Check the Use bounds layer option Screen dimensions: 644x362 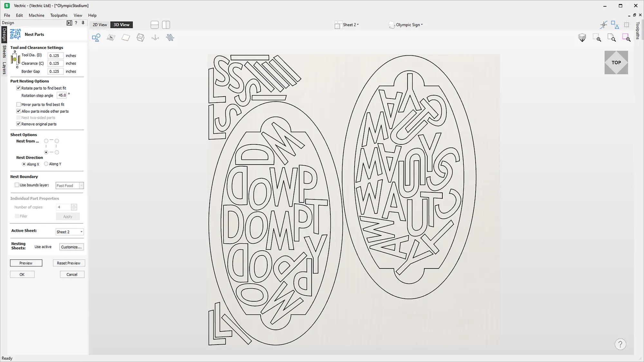tap(17, 185)
